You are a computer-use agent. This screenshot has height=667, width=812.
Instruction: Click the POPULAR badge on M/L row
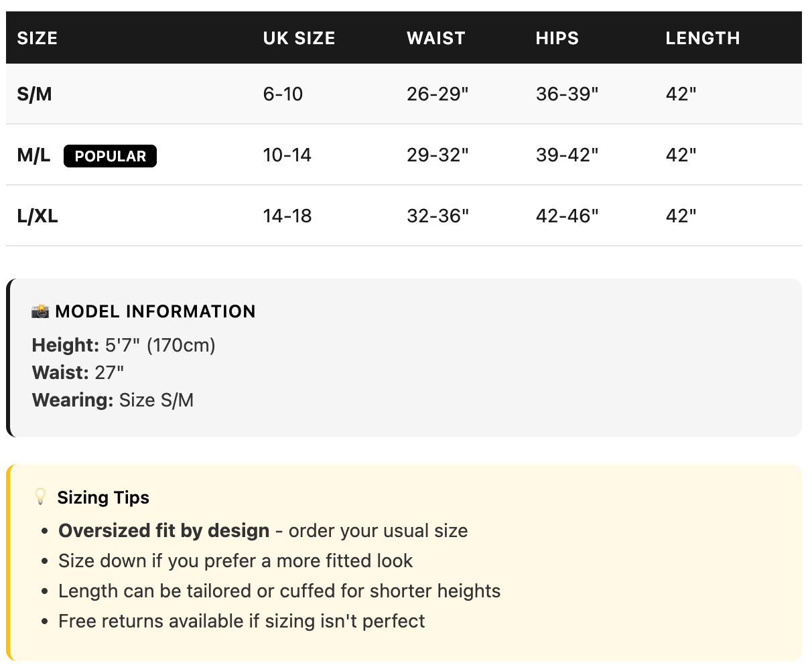[x=110, y=156]
